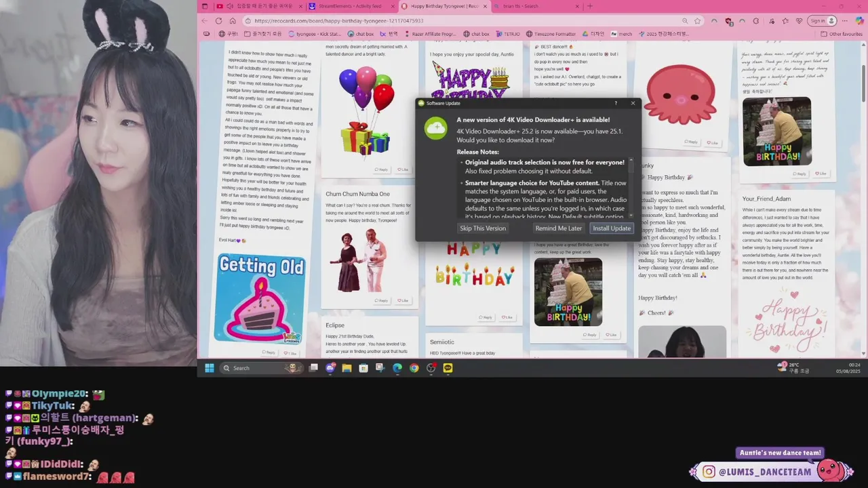The image size is (868, 488).
Task: Open File Explorer from the taskbar
Action: 347,368
